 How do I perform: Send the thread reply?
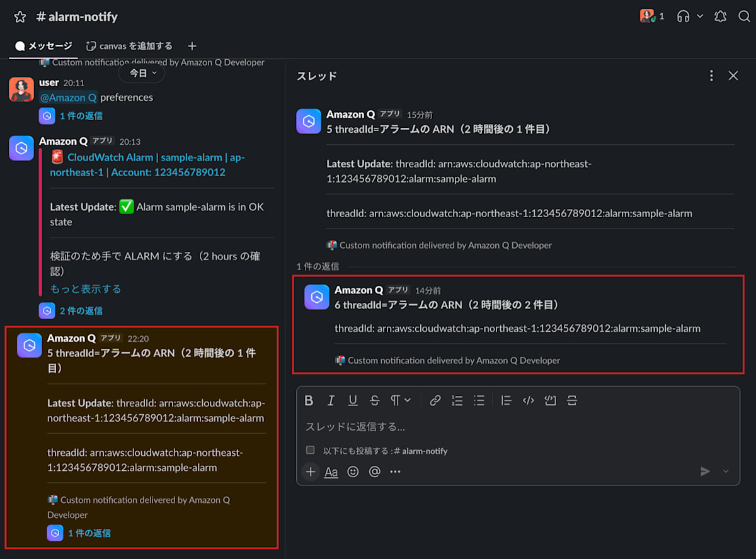(x=706, y=471)
